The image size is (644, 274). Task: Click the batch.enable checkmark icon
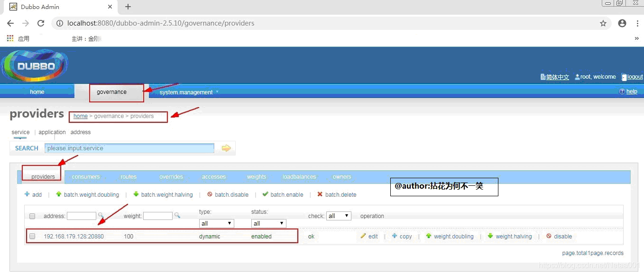tap(265, 194)
